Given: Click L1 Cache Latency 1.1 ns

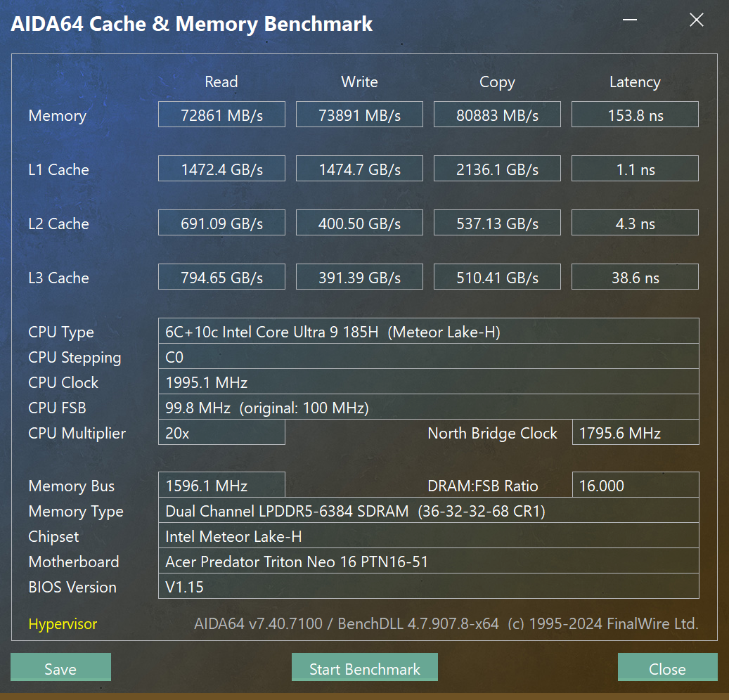Looking at the screenshot, I should pyautogui.click(x=635, y=168).
